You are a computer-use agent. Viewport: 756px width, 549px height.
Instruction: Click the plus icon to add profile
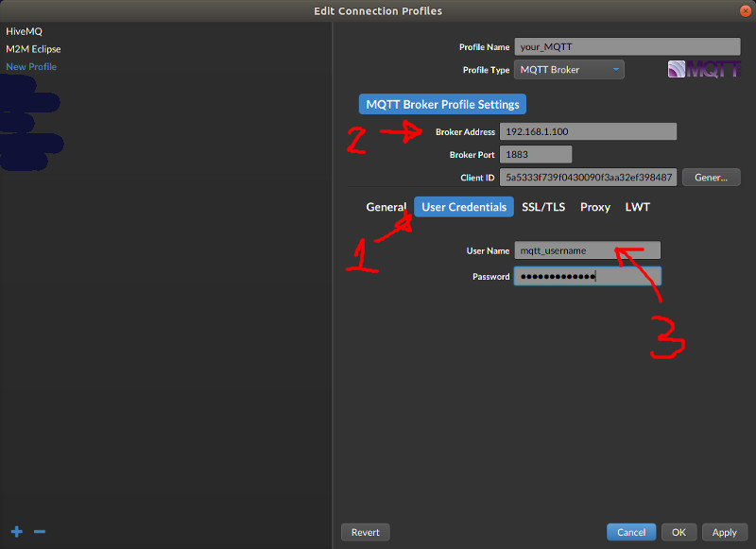(x=17, y=532)
